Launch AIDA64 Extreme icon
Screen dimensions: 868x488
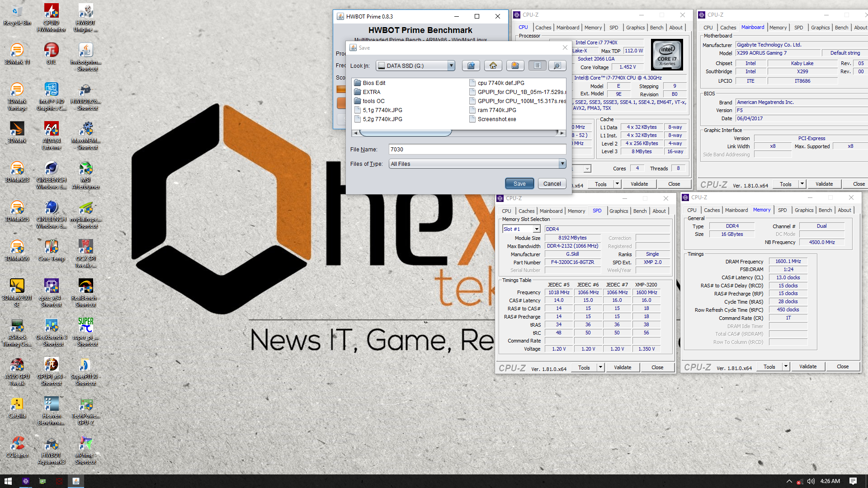pyautogui.click(x=51, y=136)
